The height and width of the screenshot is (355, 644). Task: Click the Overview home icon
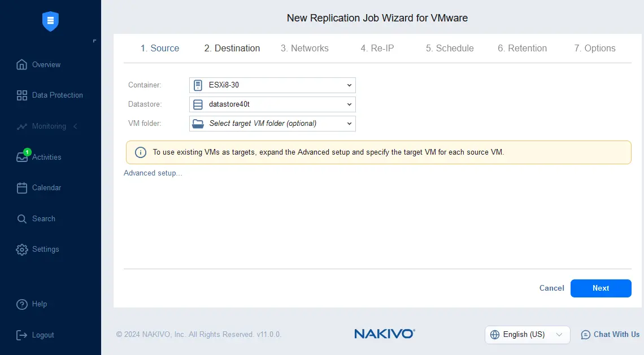[22, 64]
